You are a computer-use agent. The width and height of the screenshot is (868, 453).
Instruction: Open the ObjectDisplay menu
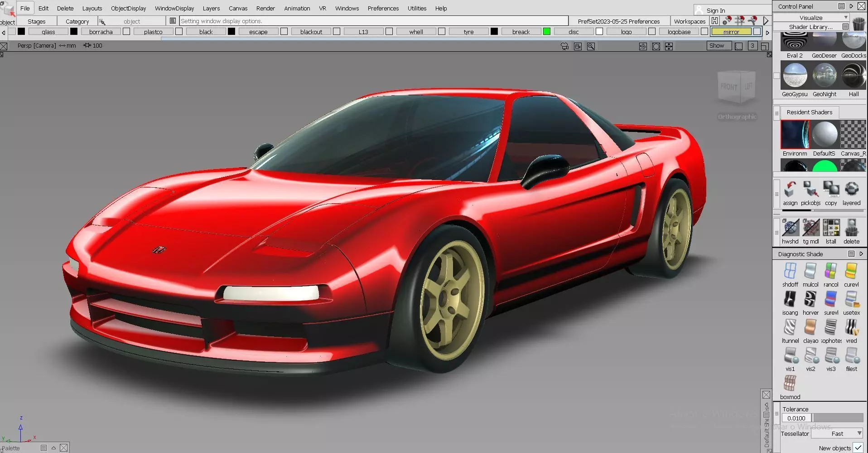point(129,8)
